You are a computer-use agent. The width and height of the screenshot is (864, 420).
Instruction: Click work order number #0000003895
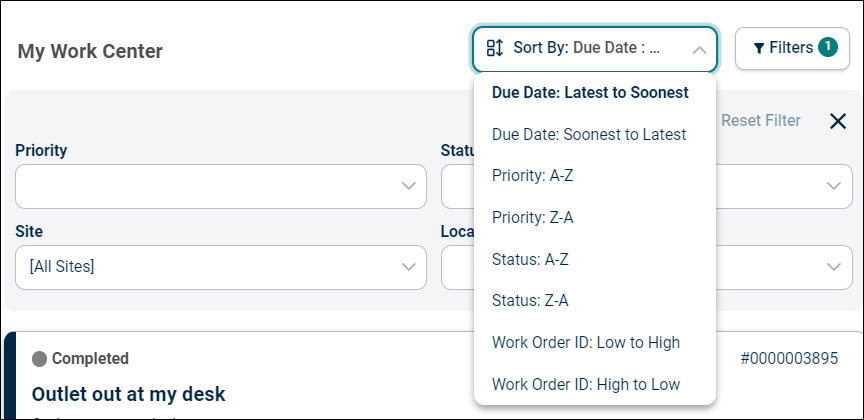[x=789, y=359]
